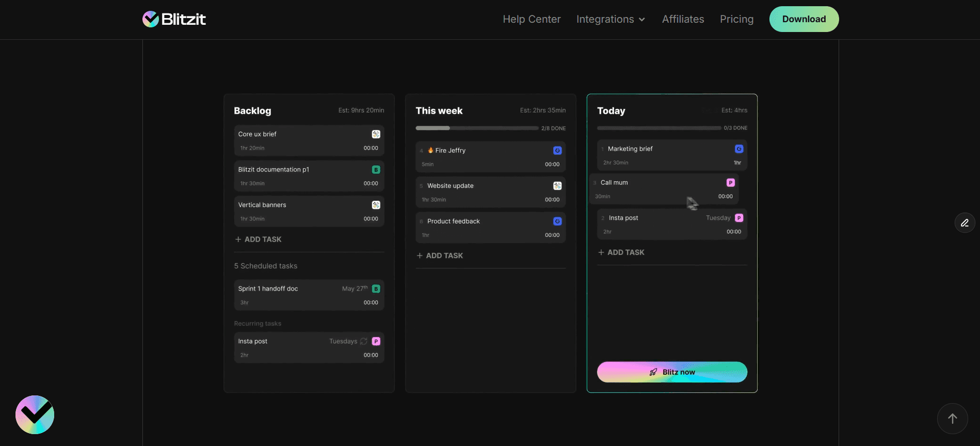Image resolution: width=980 pixels, height=446 pixels.
Task: Click the Today column title
Action: pyautogui.click(x=611, y=111)
